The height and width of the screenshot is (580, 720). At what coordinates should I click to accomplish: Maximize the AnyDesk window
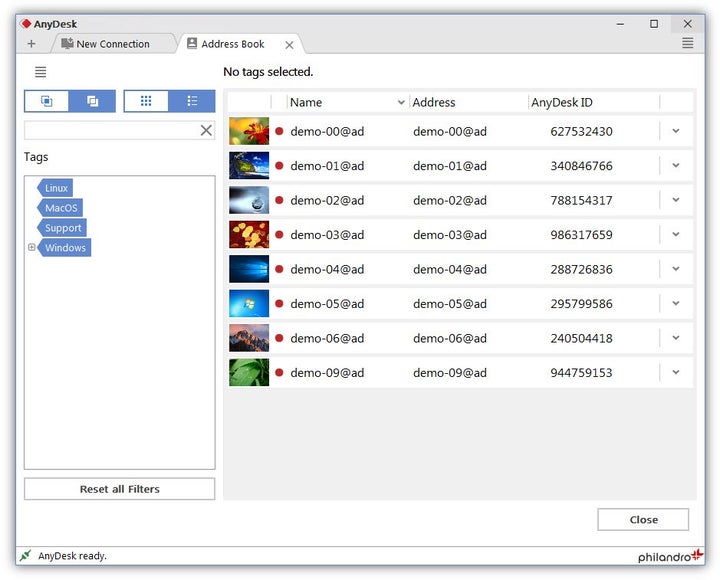(654, 23)
